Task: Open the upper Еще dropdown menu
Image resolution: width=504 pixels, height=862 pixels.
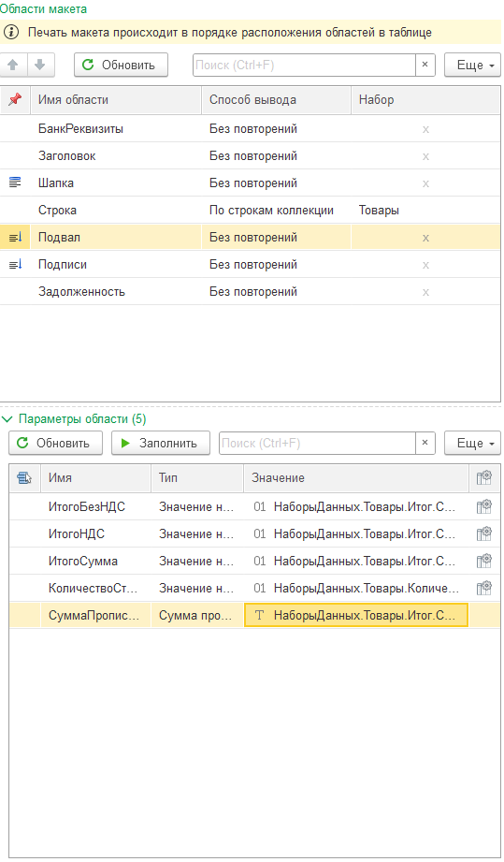Action: 472,65
